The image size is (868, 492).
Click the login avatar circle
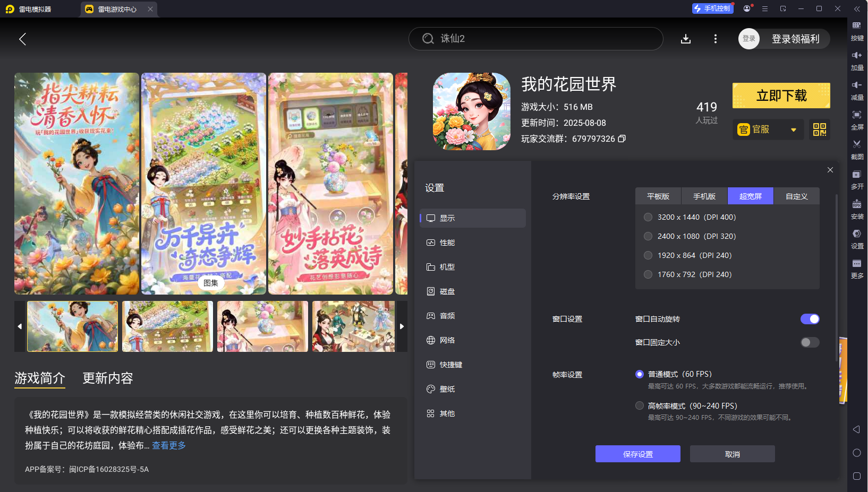[749, 39]
